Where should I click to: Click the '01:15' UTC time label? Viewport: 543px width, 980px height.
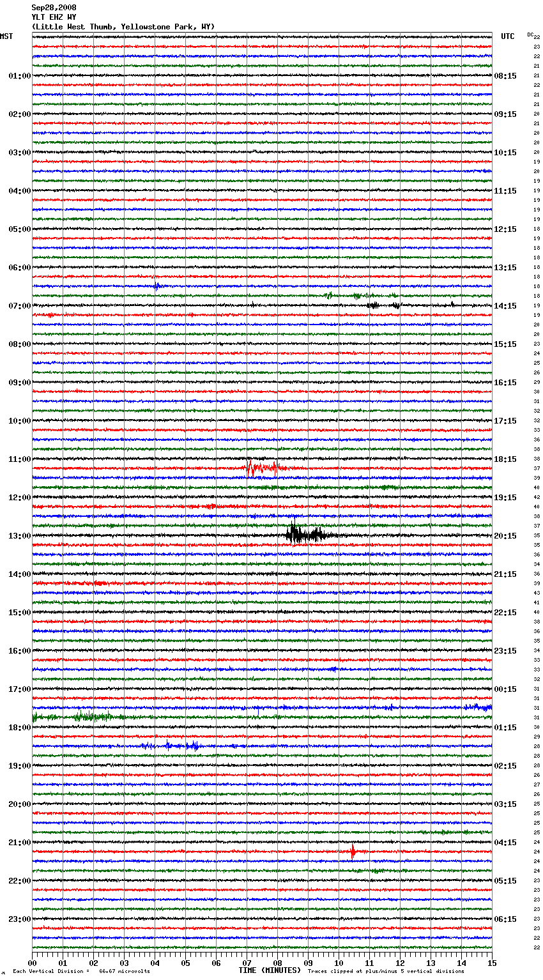point(505,728)
